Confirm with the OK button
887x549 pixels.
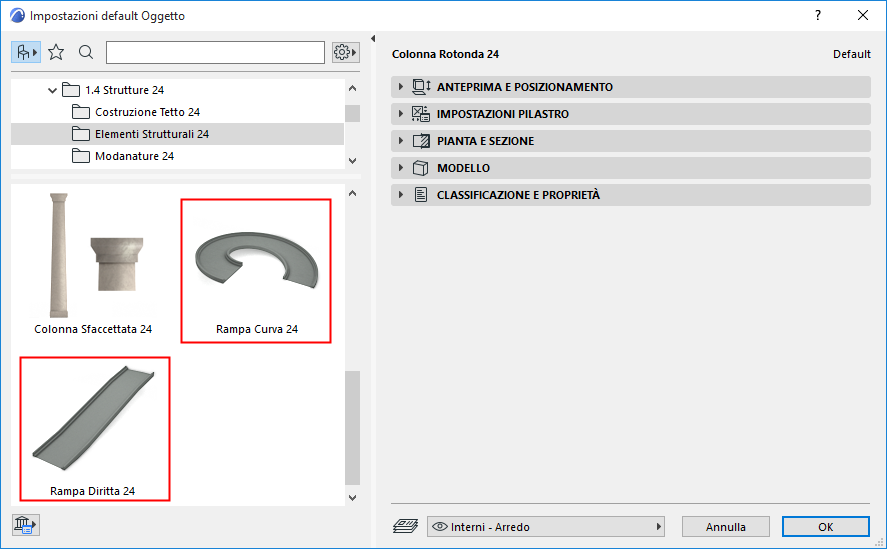825,527
